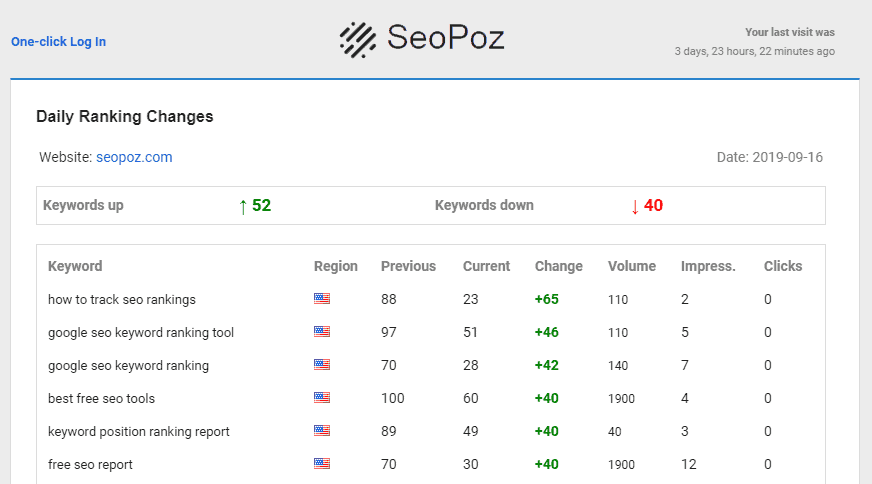The height and width of the screenshot is (484, 872).
Task: Click previous rank 100
Action: 393,398
